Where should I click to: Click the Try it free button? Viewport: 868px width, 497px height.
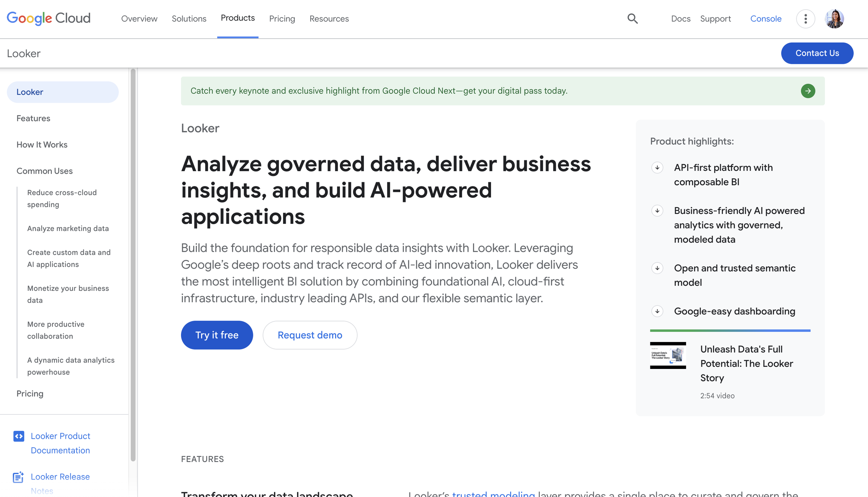[217, 335]
